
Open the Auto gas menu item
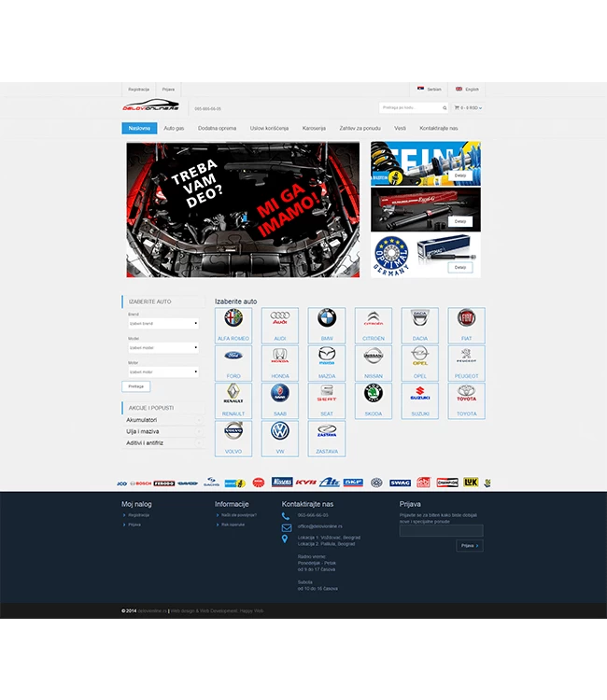point(174,128)
